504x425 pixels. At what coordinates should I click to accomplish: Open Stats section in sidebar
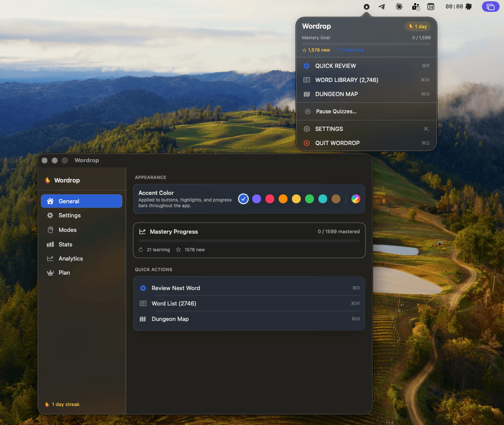pos(82,244)
